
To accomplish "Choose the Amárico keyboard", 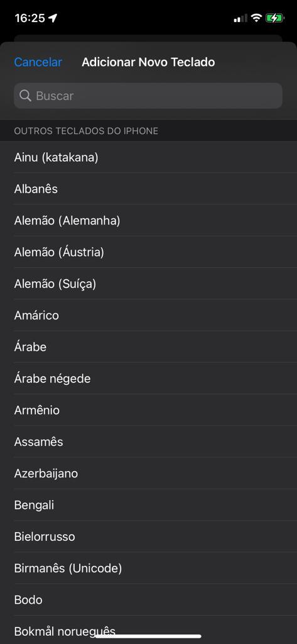I will pyautogui.click(x=148, y=316).
